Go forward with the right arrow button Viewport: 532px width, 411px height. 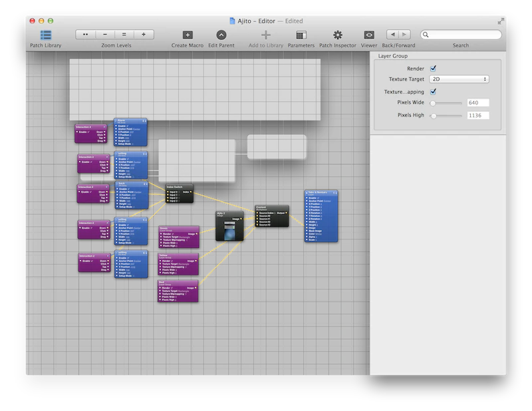[x=404, y=35]
